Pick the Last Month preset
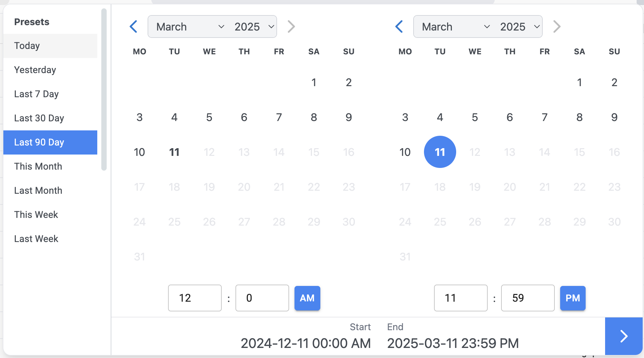 tap(50, 190)
